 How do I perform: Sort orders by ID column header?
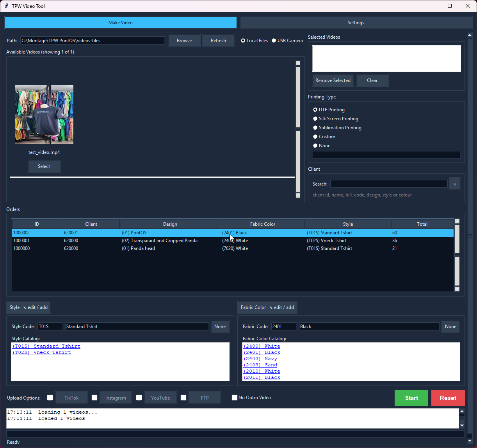coord(37,224)
